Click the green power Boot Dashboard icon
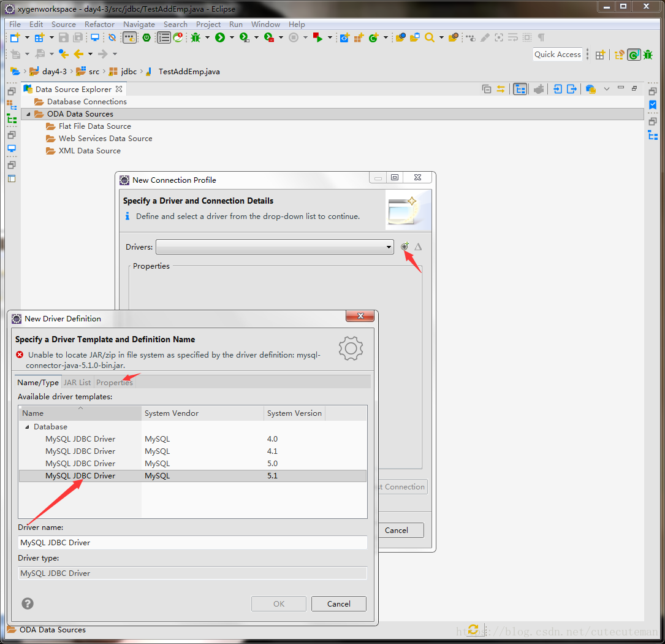665x644 pixels. tap(146, 38)
